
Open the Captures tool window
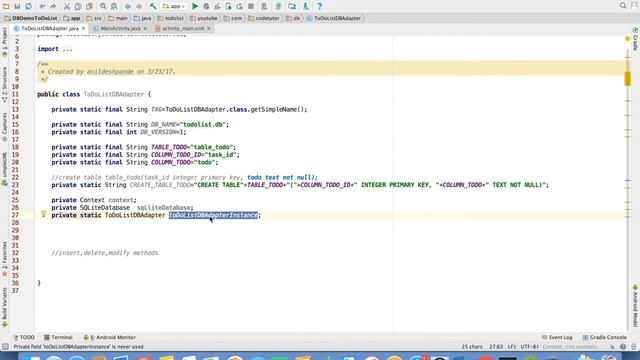click(x=4, y=127)
